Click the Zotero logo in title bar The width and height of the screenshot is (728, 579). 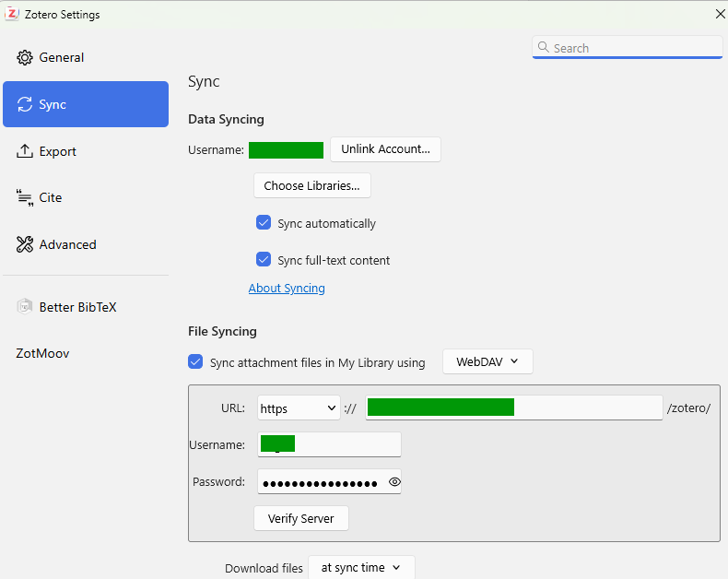[12, 14]
